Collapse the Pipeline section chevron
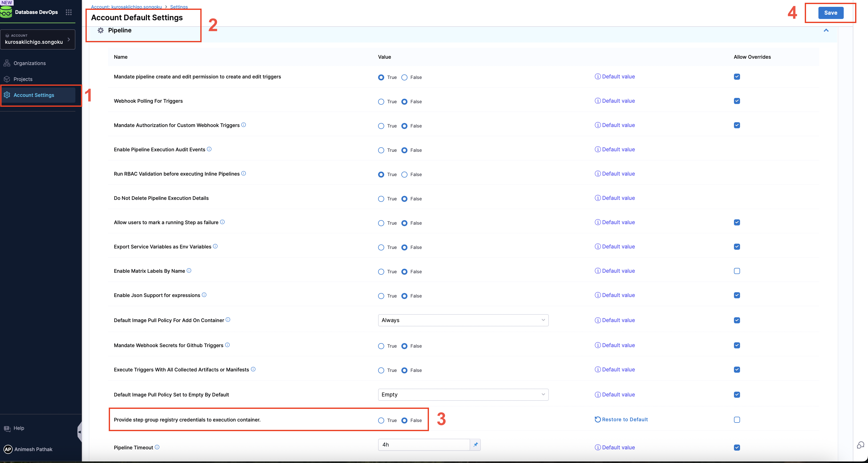This screenshot has height=463, width=868. pos(826,30)
